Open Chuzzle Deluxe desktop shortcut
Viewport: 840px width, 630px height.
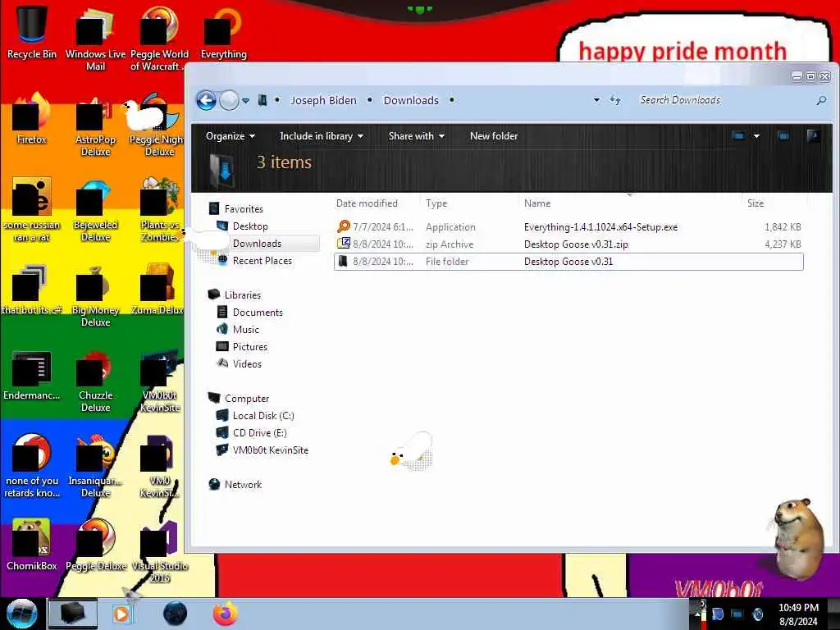point(95,381)
